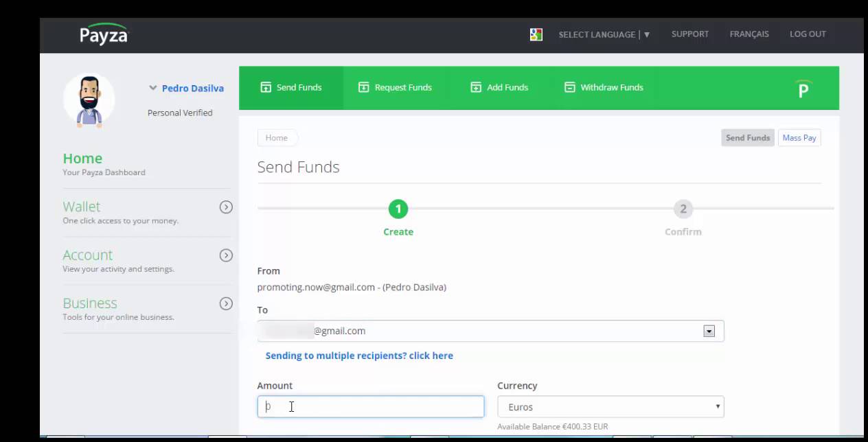Image resolution: width=868 pixels, height=442 pixels.
Task: Click step 2 Confirm circle
Action: tap(683, 209)
